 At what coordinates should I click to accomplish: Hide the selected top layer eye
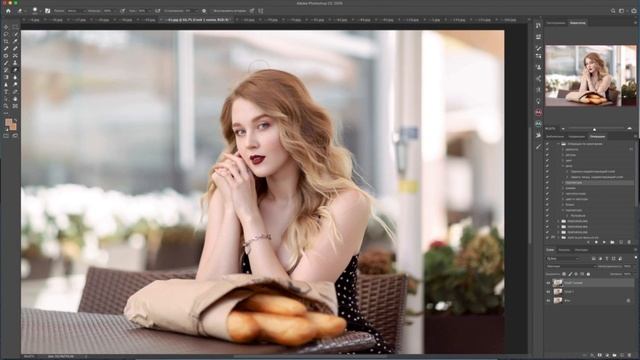[x=548, y=282]
